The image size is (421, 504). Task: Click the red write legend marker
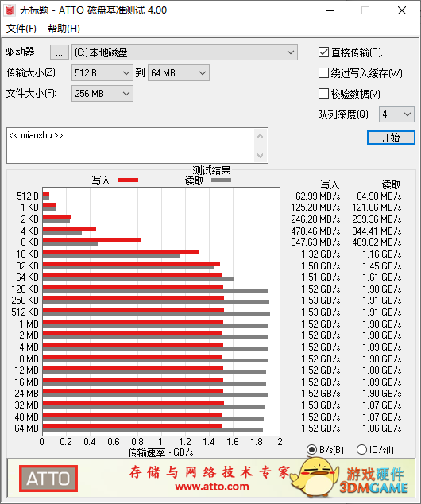point(128,180)
